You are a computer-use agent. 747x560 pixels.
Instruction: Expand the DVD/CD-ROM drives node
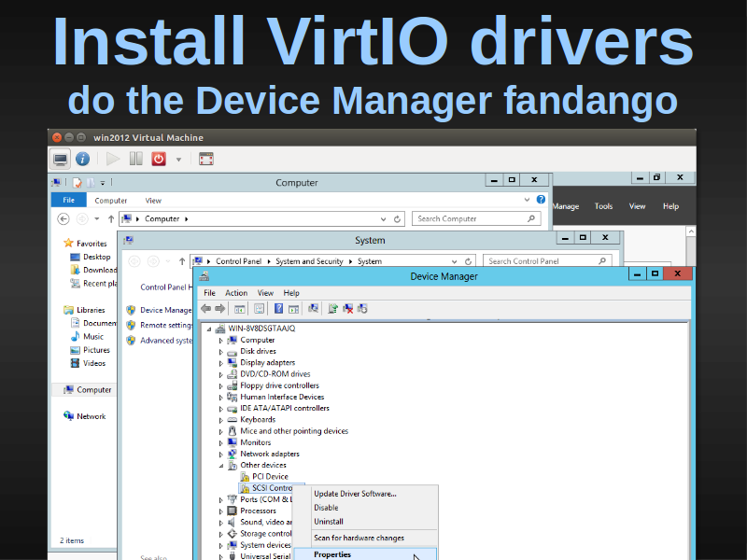[x=220, y=375]
